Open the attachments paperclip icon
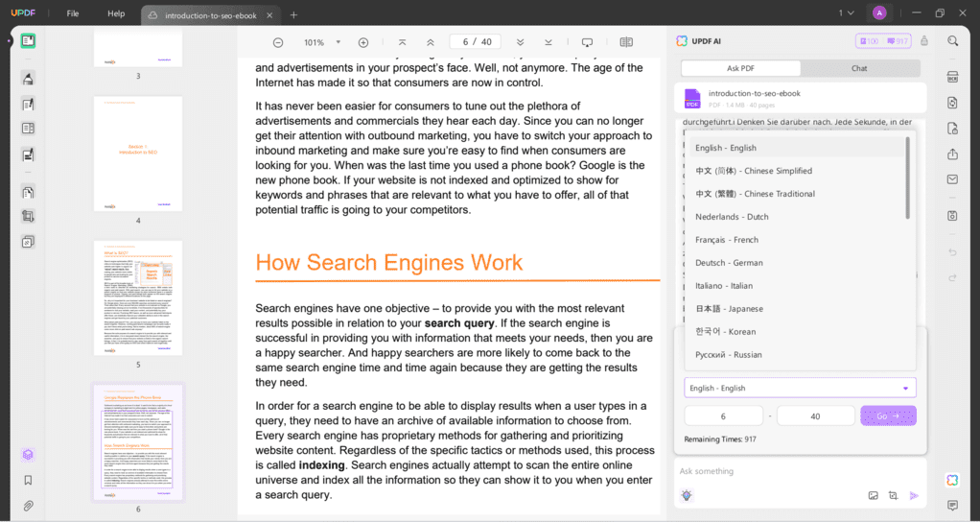Viewport: 980px width, 522px height. coord(28,506)
